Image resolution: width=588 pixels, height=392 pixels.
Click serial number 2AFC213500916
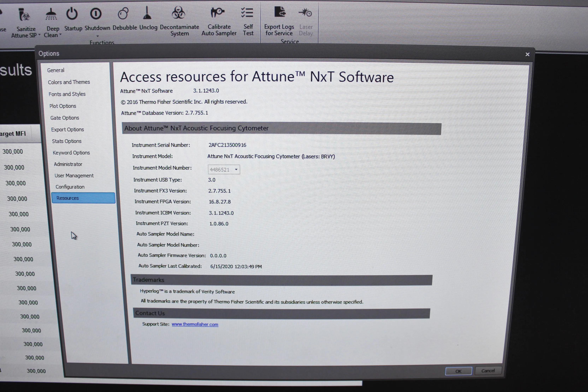[x=227, y=145]
